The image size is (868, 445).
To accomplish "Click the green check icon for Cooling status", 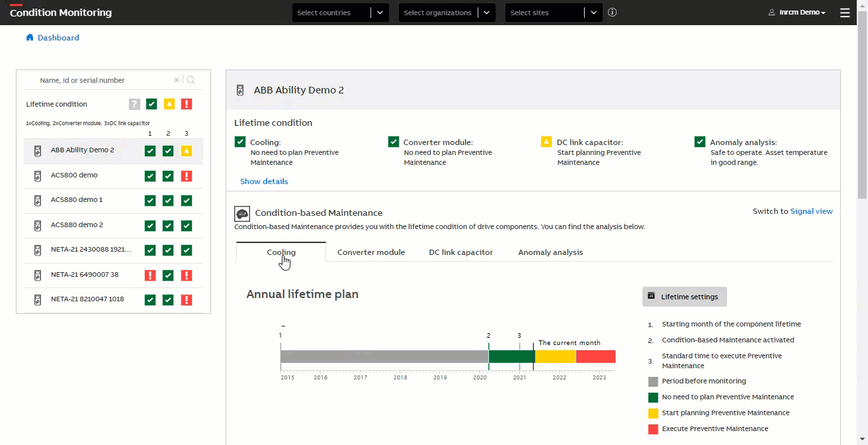I will (x=240, y=142).
